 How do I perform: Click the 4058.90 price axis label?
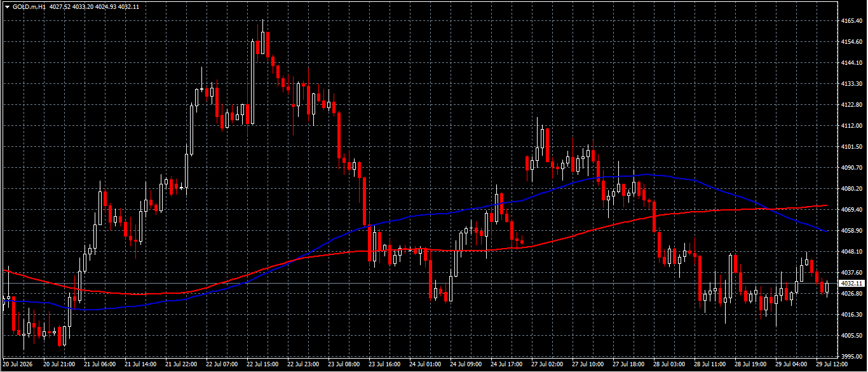click(x=850, y=231)
